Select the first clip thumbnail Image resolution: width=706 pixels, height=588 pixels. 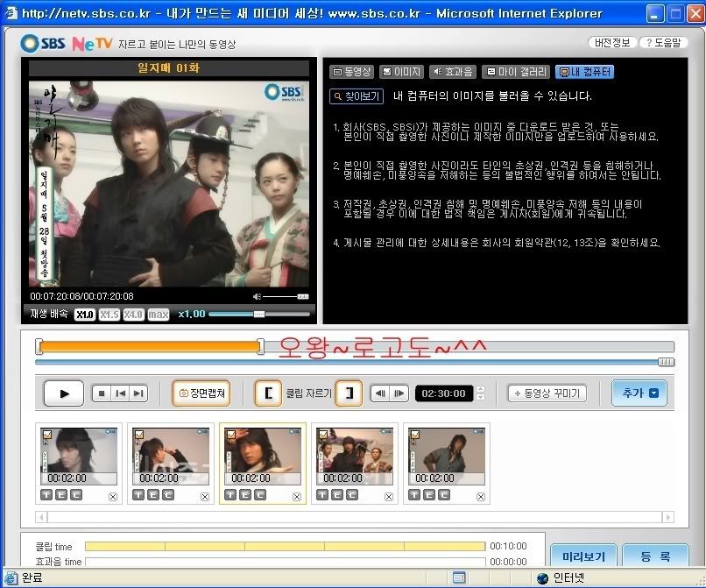pos(78,456)
